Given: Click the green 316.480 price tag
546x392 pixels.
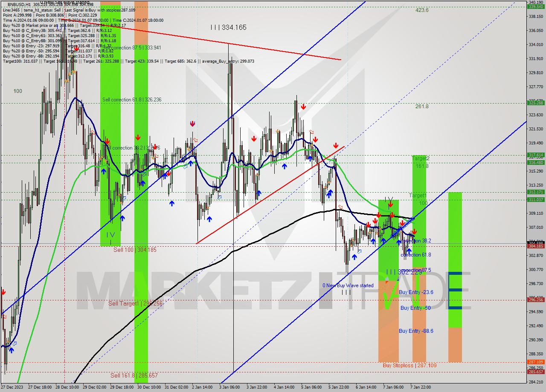Looking at the screenshot, I should pyautogui.click(x=536, y=162).
